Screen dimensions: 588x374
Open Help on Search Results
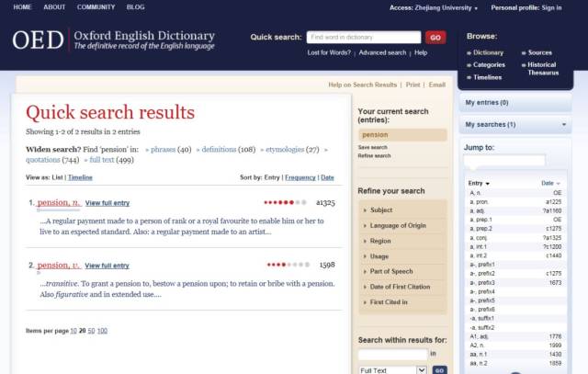coord(362,85)
